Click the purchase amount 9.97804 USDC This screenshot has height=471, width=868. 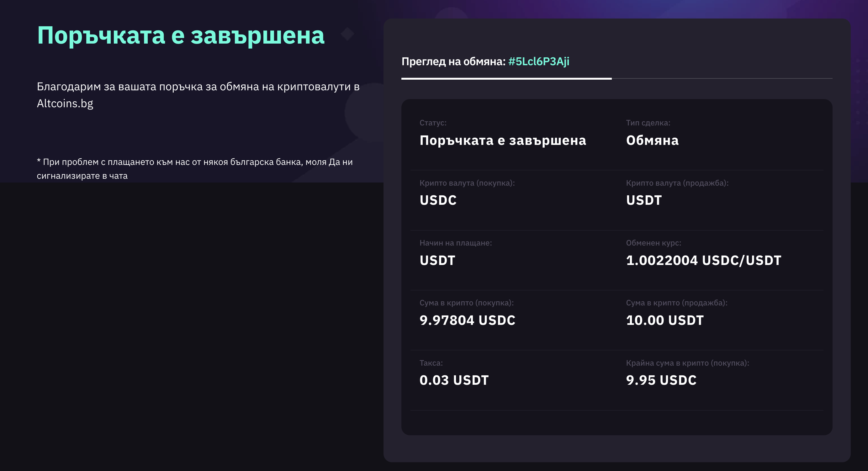tap(467, 320)
